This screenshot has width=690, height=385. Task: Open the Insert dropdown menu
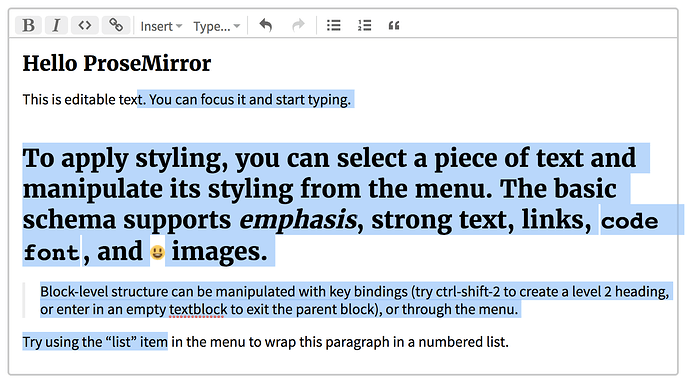161,26
